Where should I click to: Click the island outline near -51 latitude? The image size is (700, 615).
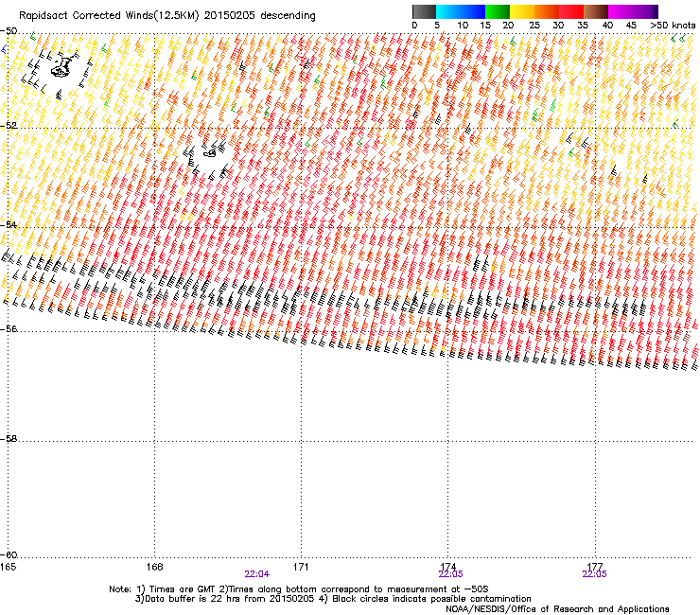coord(61,66)
